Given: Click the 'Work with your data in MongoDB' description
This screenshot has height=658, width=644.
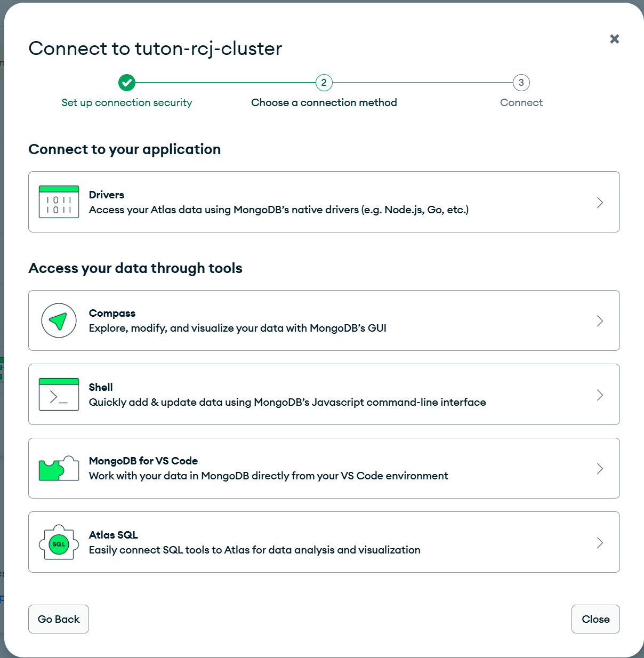Looking at the screenshot, I should [x=269, y=476].
